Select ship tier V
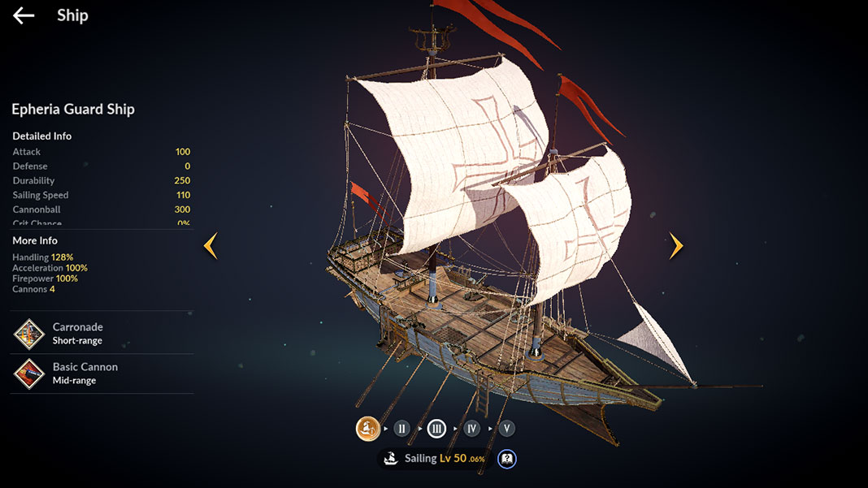This screenshot has width=868, height=488. (506, 428)
